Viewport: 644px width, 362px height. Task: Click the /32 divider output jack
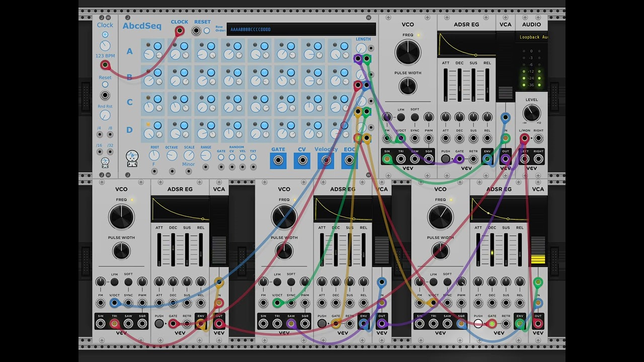tap(110, 151)
